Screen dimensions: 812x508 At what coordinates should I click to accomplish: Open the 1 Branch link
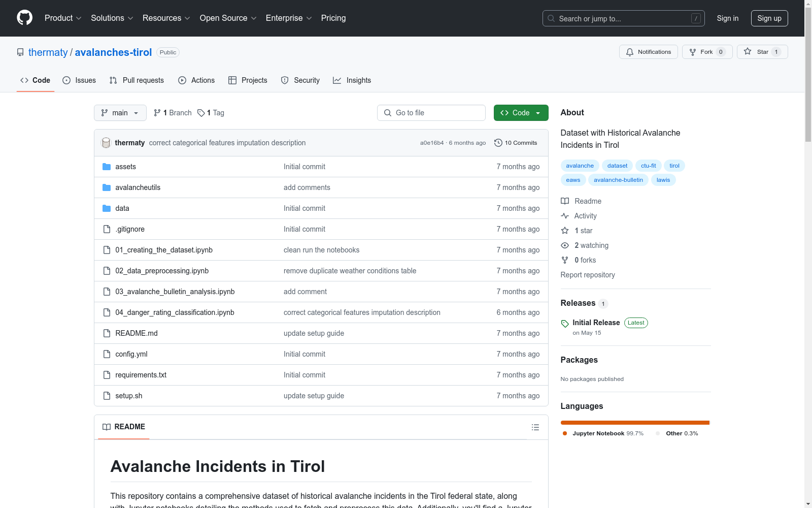[173, 113]
